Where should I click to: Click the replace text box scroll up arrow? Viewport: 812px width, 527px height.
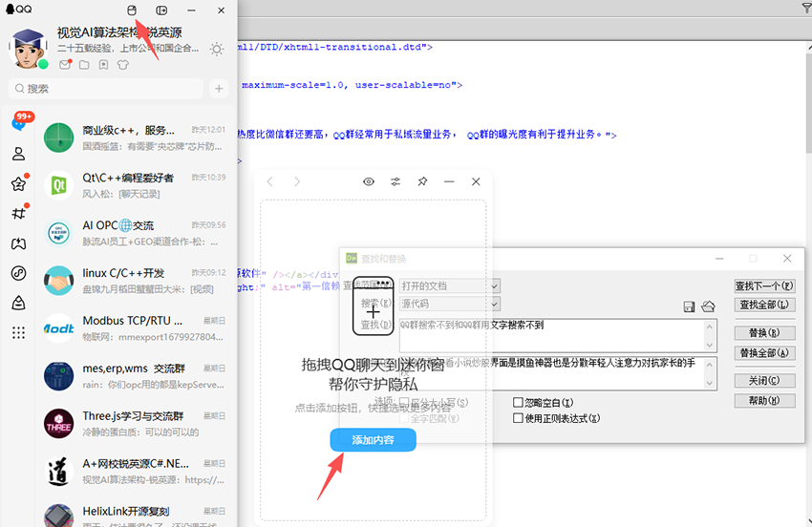(710, 365)
